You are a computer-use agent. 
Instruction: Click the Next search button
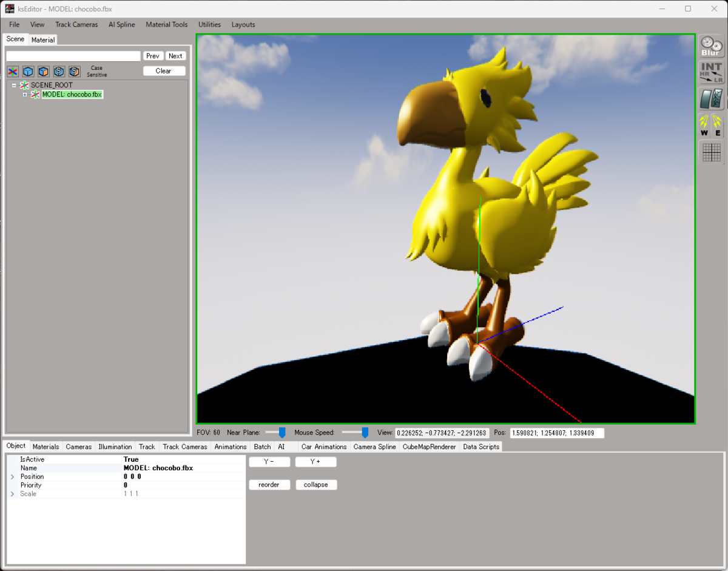pos(176,56)
